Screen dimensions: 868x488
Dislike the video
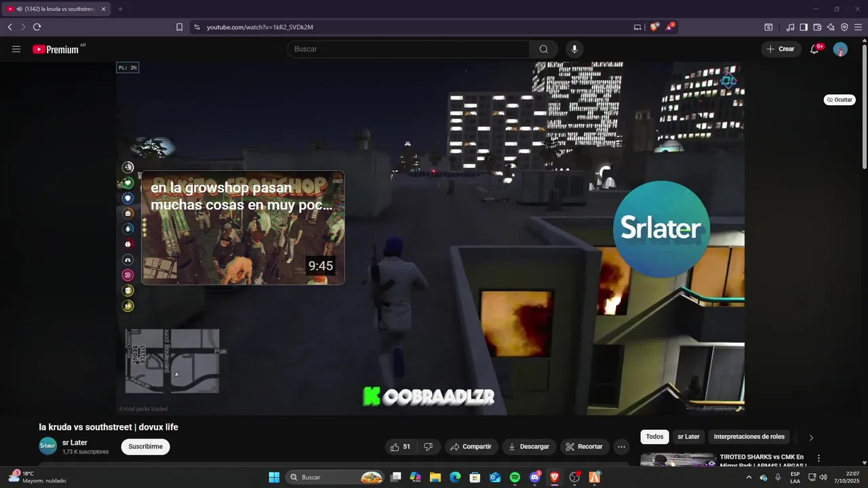(428, 447)
